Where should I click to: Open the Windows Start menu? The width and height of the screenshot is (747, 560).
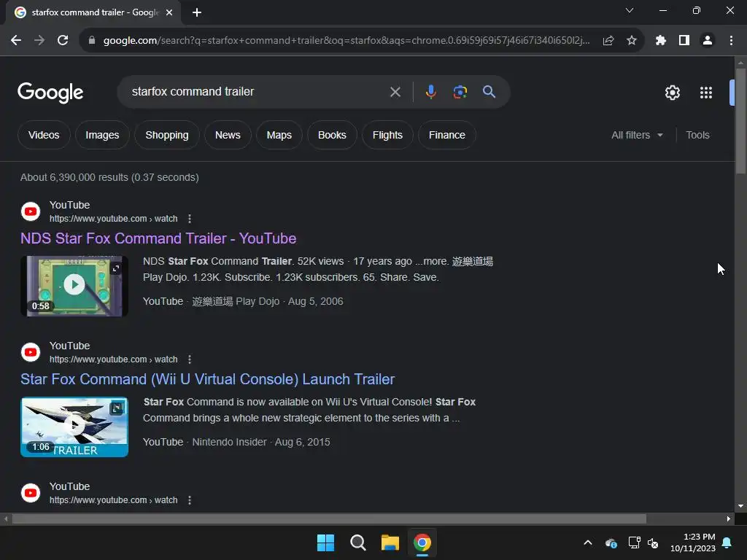(326, 542)
